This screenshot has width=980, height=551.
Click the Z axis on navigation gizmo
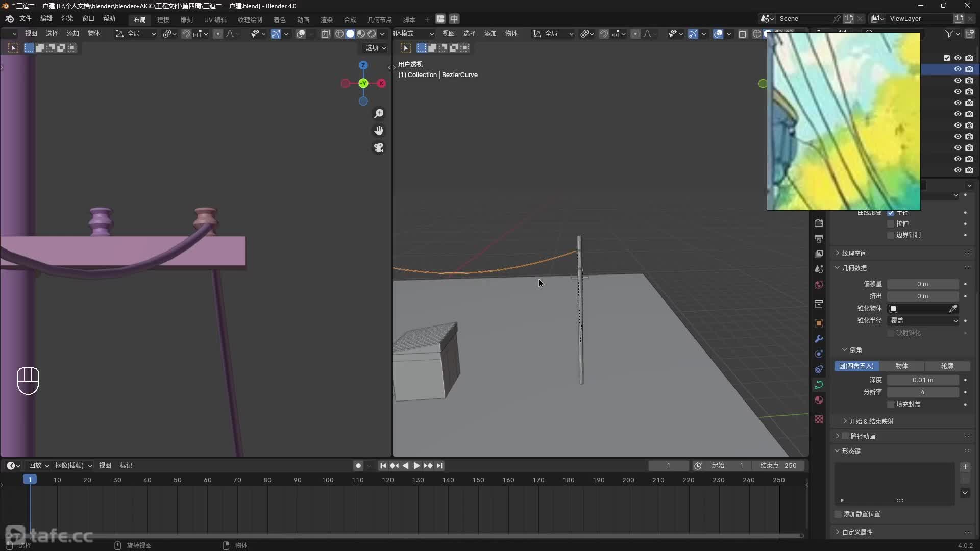point(363,65)
